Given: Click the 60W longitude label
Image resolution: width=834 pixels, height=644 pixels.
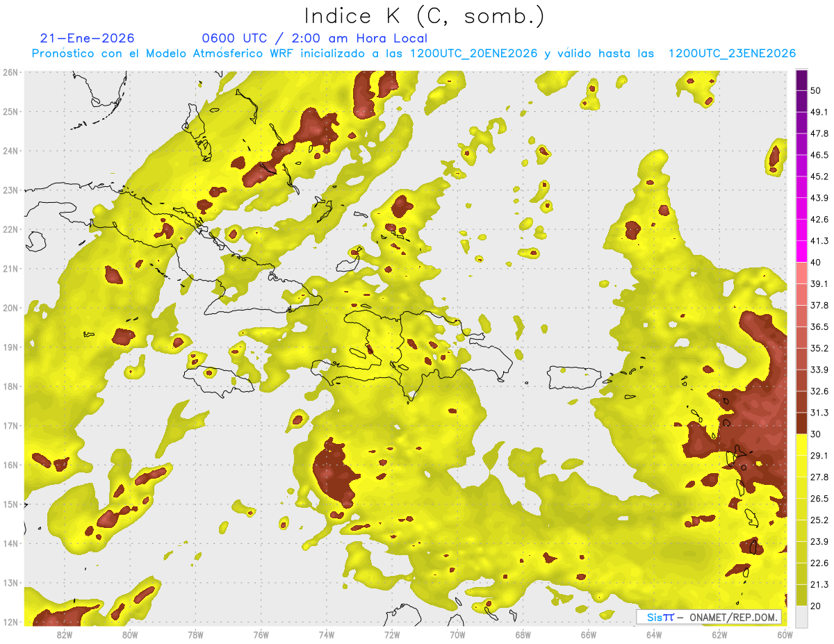Looking at the screenshot, I should click(x=785, y=634).
